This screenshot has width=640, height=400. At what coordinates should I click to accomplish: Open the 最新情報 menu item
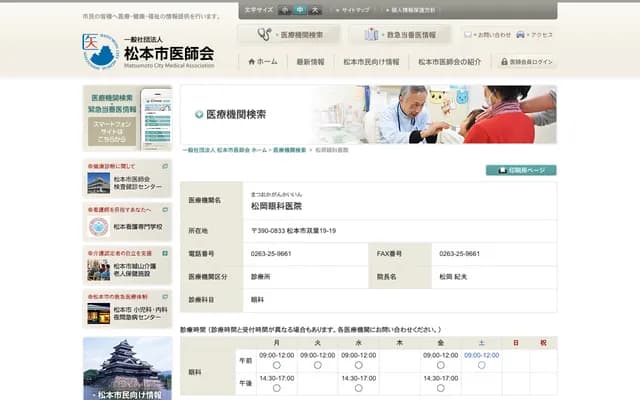[310, 62]
